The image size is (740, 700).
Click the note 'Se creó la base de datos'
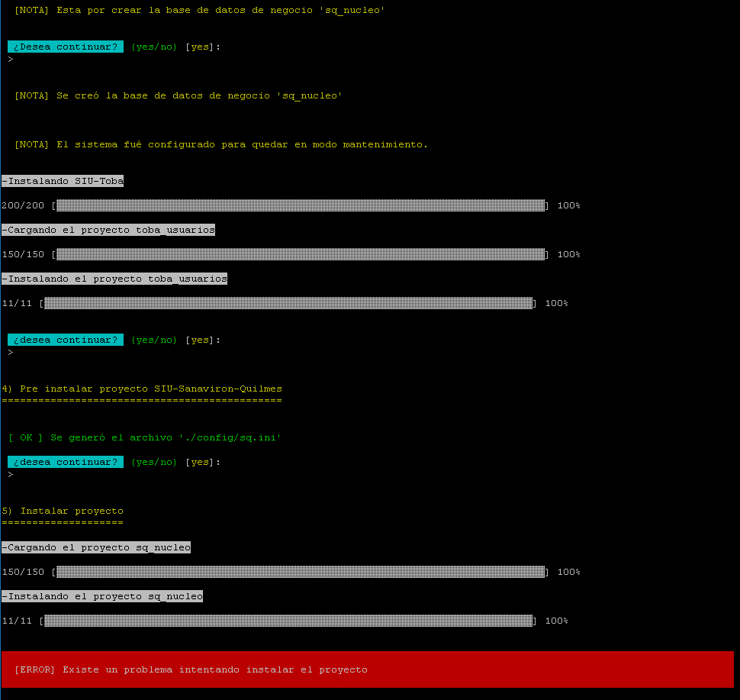(179, 96)
